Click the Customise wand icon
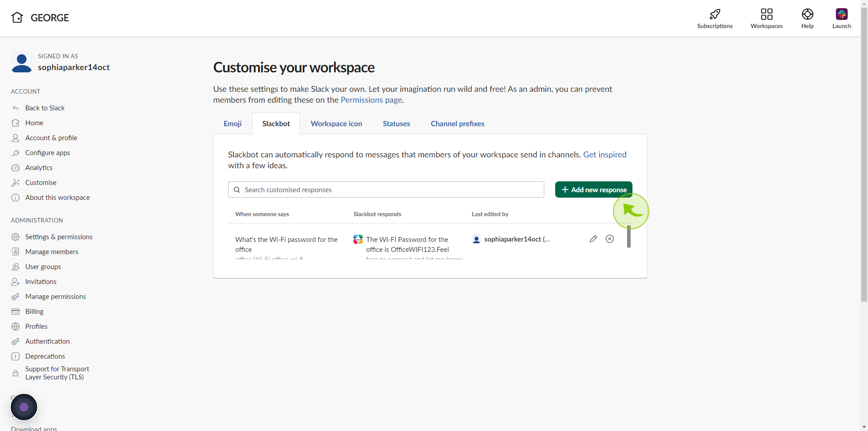 coord(15,183)
